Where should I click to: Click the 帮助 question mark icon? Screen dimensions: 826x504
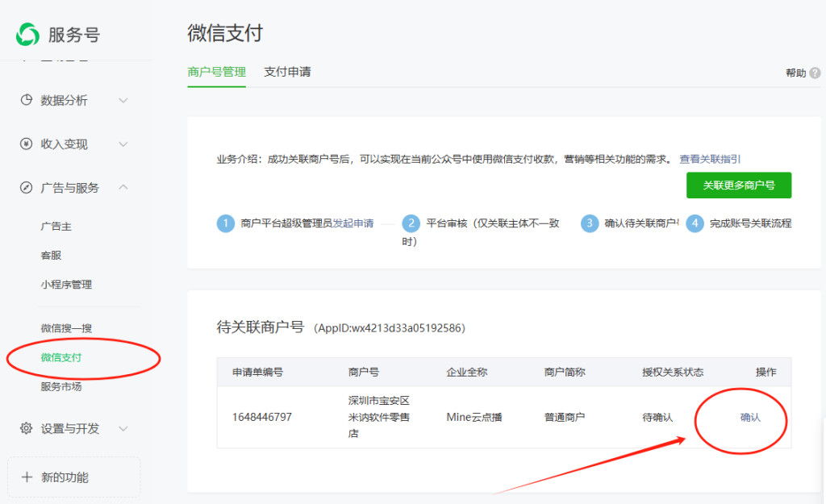coord(815,73)
